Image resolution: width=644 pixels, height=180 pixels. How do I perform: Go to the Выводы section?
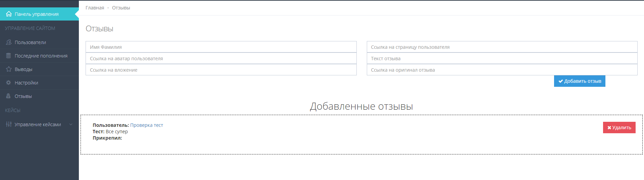pyautogui.click(x=23, y=69)
